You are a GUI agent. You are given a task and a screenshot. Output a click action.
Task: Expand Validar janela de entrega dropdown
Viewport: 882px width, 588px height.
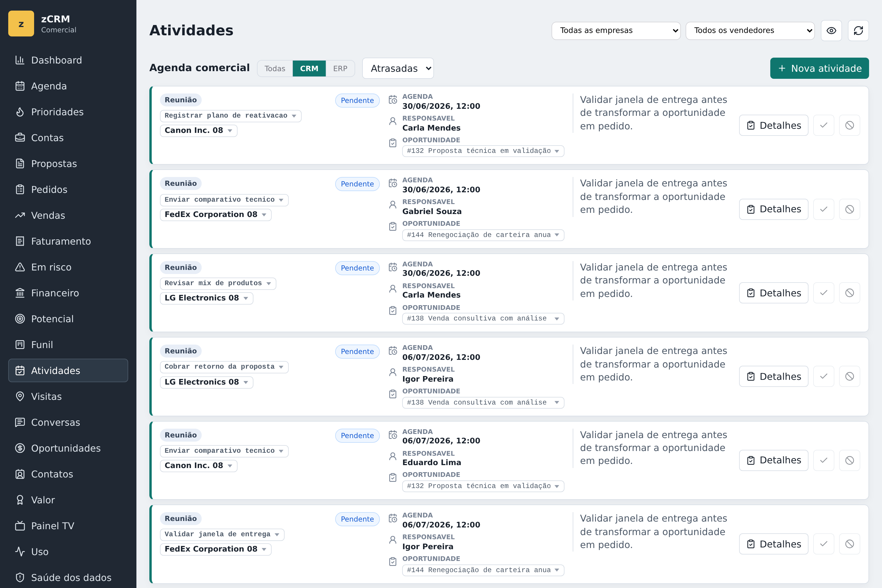coord(222,534)
